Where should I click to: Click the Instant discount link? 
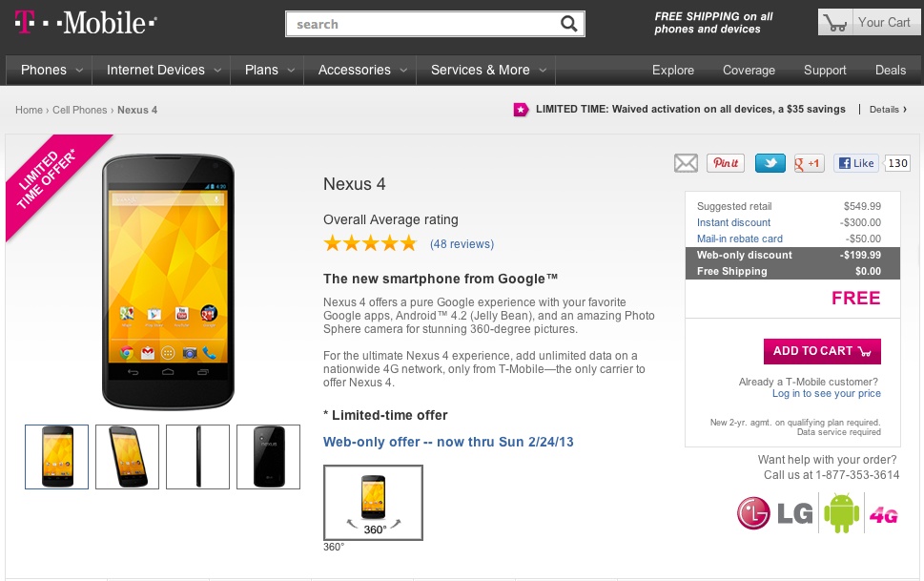point(733,222)
